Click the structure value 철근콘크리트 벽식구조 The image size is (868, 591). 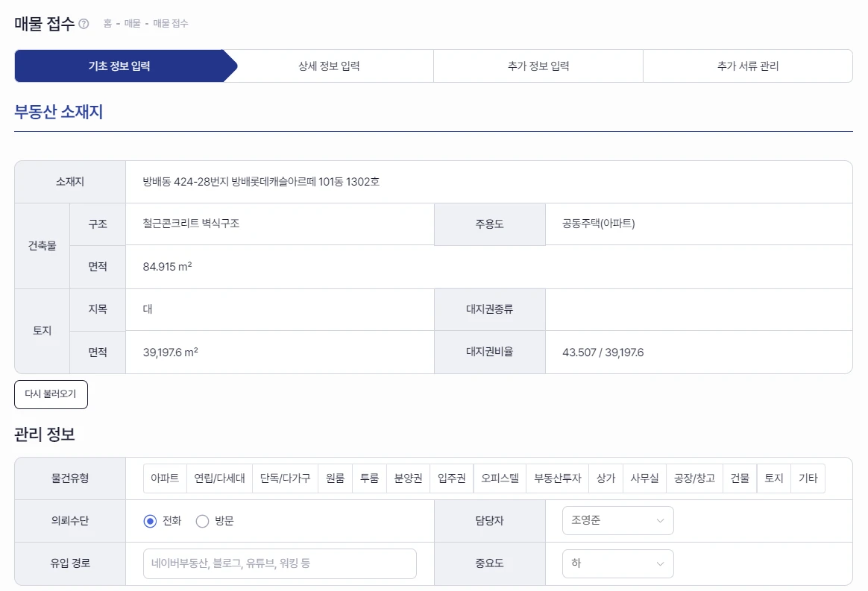pyautogui.click(x=191, y=223)
